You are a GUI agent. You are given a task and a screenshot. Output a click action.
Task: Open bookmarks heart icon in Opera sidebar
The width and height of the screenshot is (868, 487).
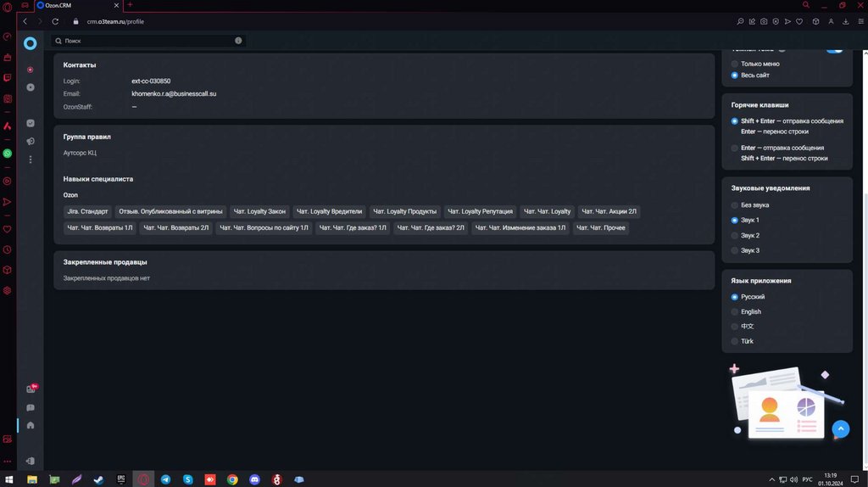pyautogui.click(x=7, y=229)
